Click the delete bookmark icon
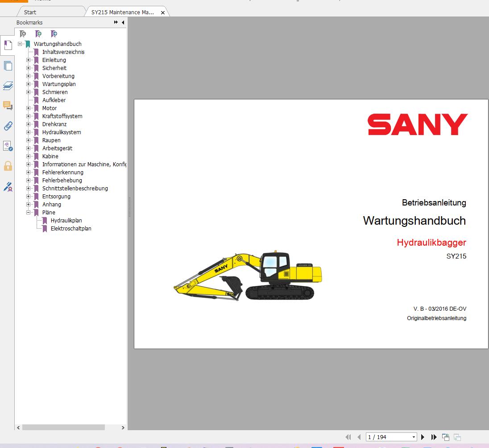This screenshot has height=448, width=489. [x=23, y=34]
